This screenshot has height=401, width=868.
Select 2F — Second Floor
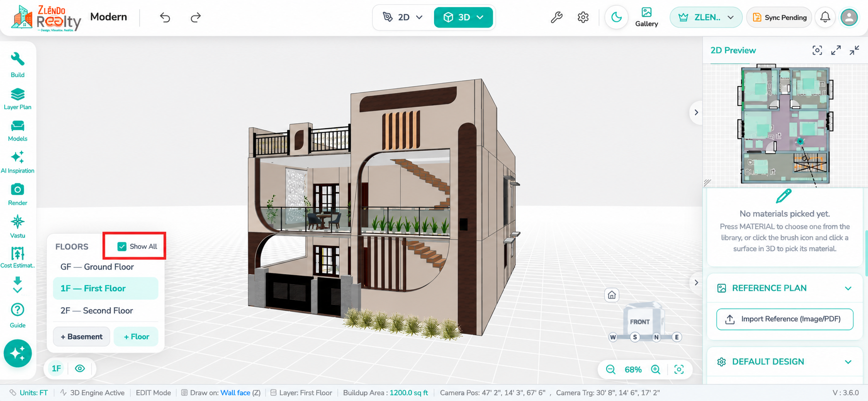[106, 311]
